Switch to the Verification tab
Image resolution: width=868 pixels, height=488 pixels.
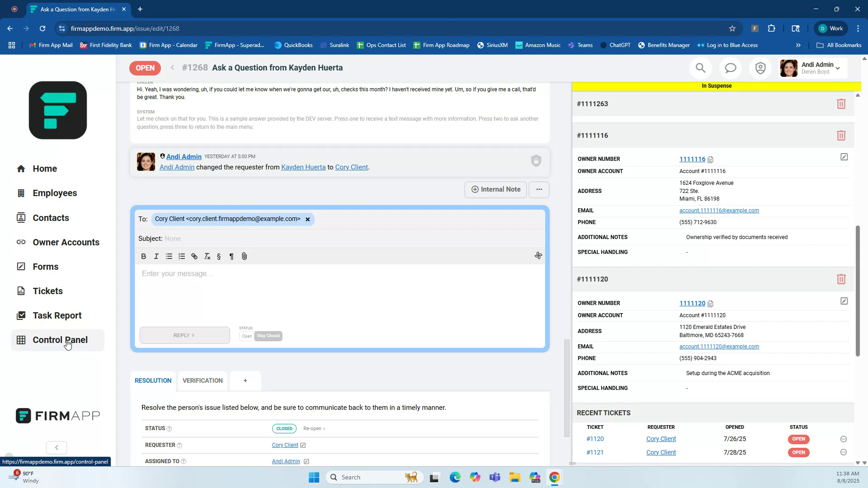[x=202, y=380]
